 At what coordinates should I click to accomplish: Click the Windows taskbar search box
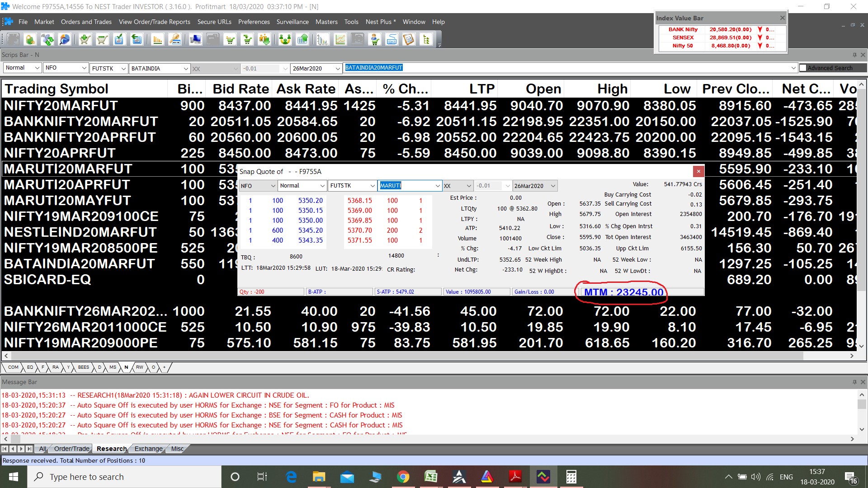[x=124, y=477]
